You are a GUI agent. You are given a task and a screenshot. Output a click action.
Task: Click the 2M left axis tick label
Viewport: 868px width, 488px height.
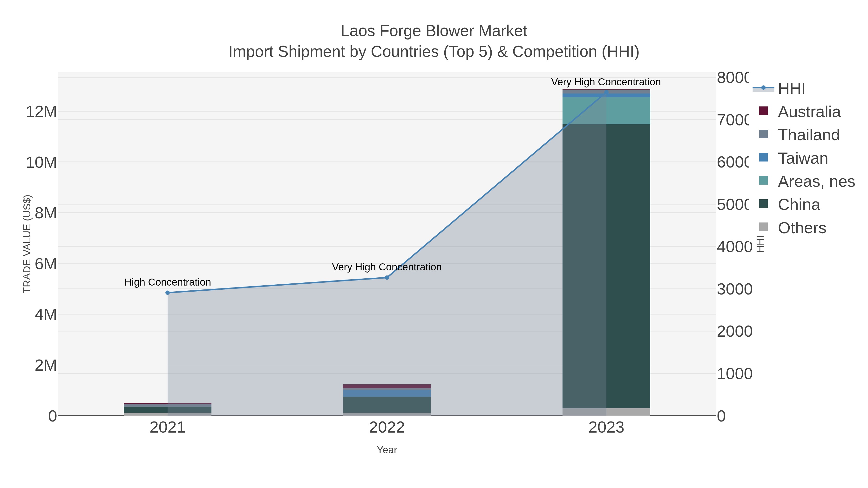point(46,365)
